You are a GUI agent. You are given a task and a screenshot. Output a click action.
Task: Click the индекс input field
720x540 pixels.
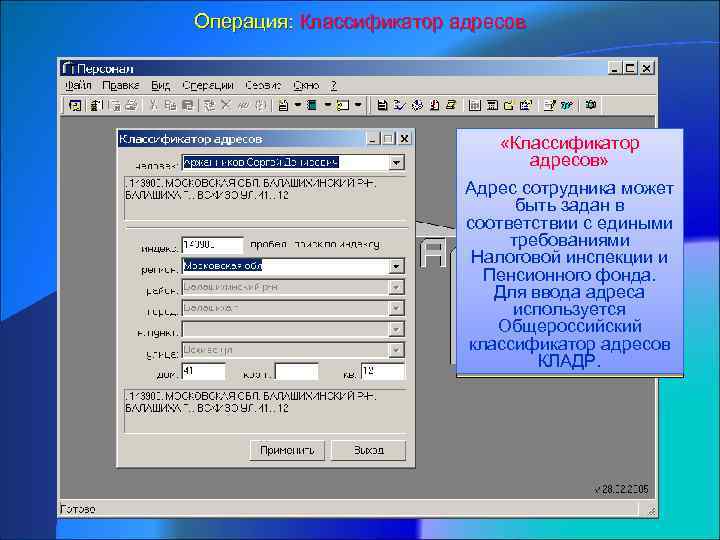click(x=213, y=245)
